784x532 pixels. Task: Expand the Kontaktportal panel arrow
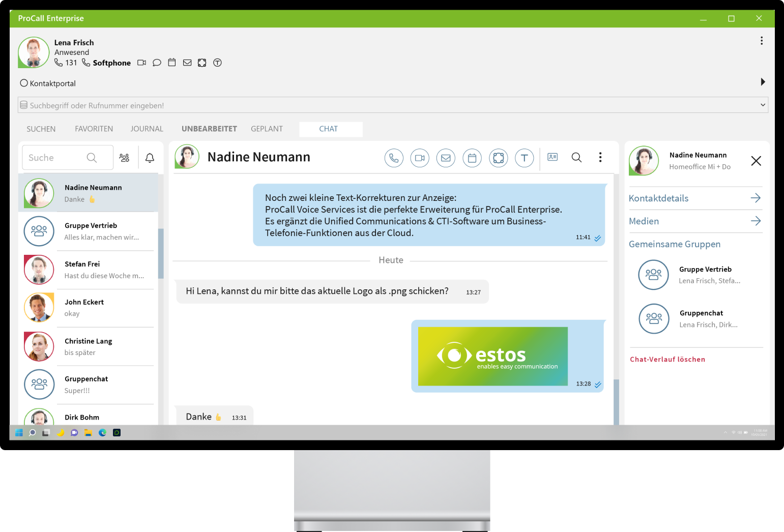pos(763,82)
